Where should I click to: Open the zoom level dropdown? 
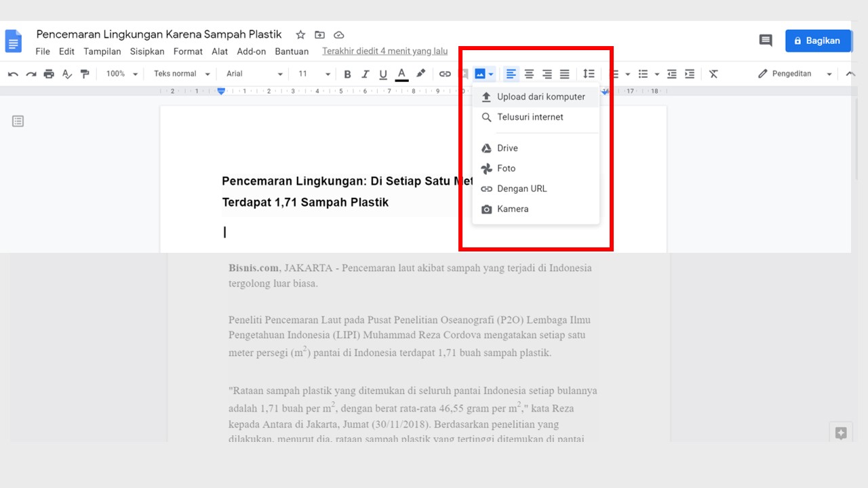[x=122, y=74]
